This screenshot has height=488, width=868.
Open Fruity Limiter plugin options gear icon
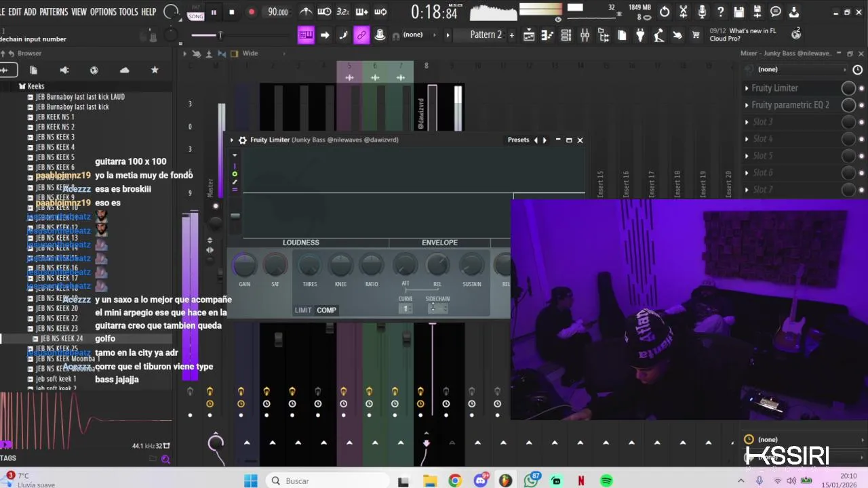coord(243,140)
